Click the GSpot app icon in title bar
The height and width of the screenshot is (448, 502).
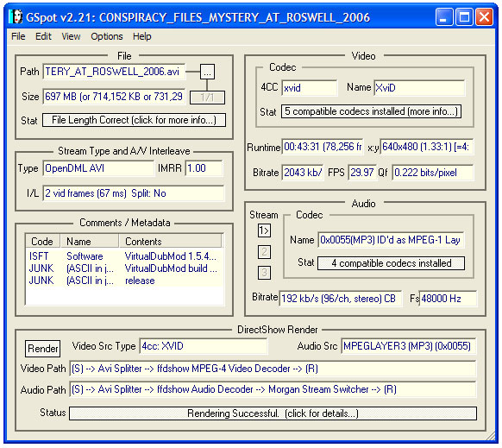click(x=16, y=16)
